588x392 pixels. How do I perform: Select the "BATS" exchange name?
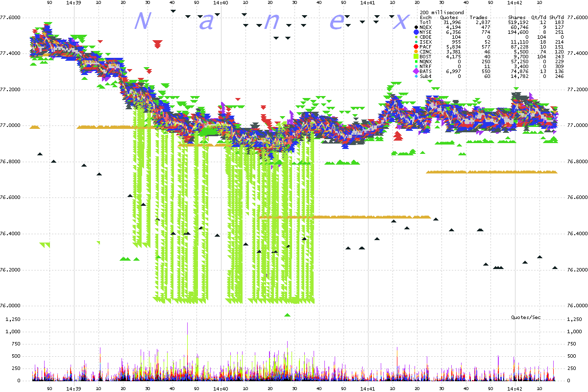pos(426,72)
